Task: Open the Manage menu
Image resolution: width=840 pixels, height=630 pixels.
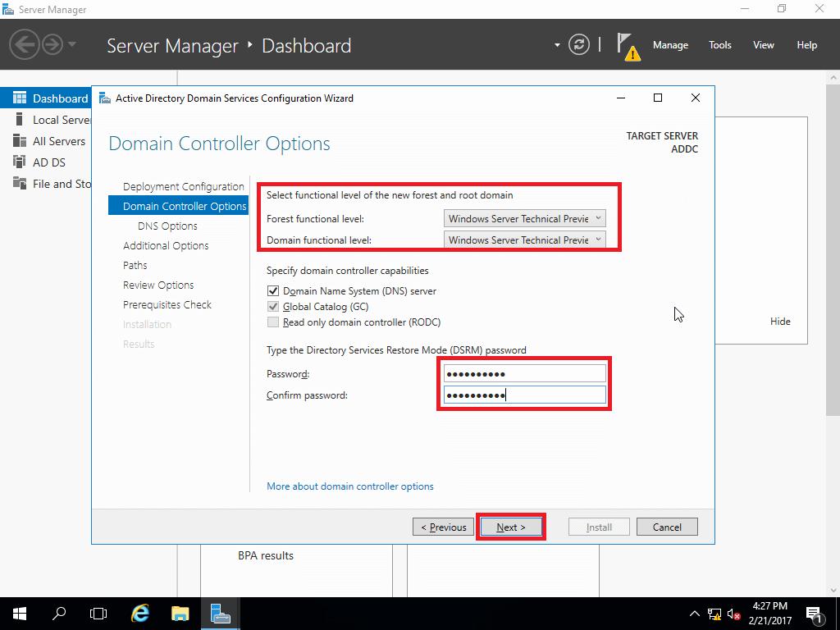Action: (x=670, y=45)
